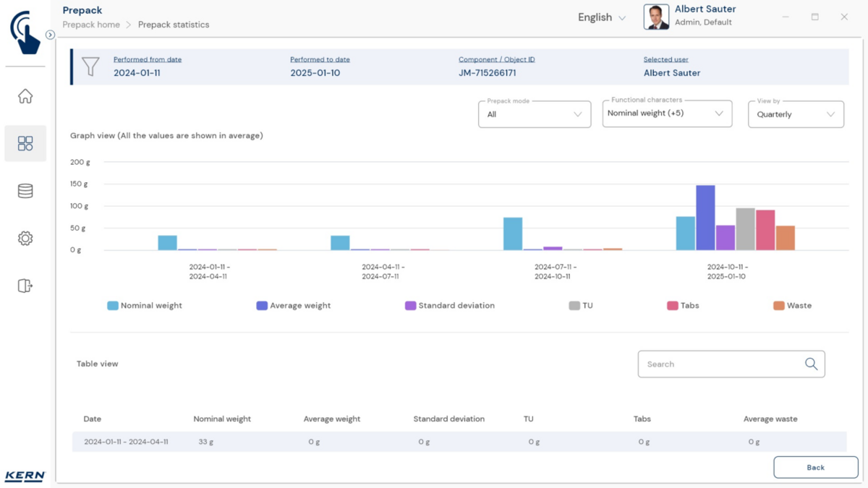Click the Tabs legend color swatch
Screen dimensions: 868x488
click(x=672, y=306)
